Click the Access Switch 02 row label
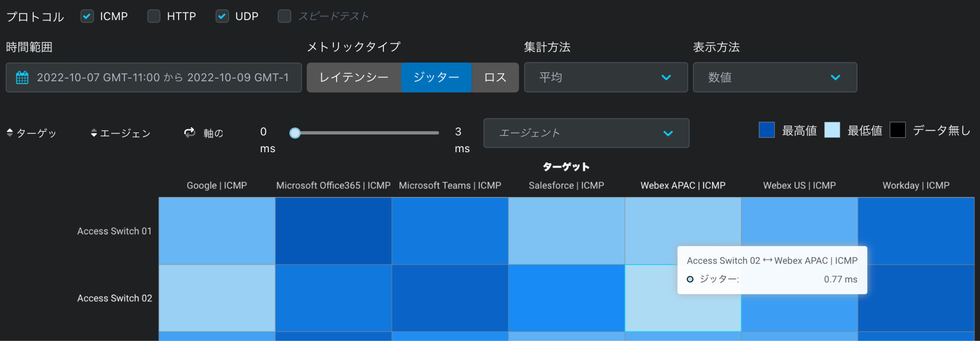Image resolution: width=980 pixels, height=341 pixels. (x=115, y=298)
